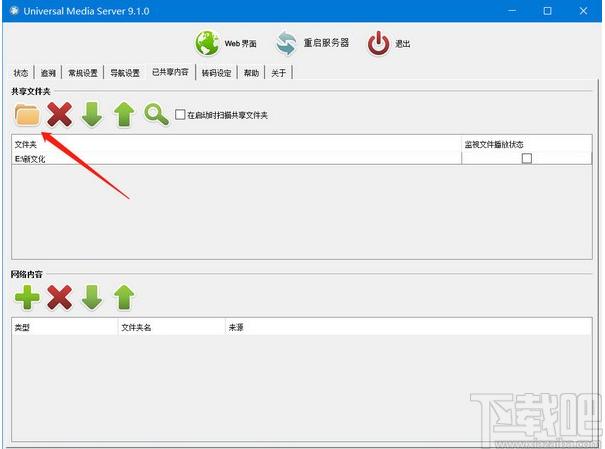
Task: Click the 监视文件播放状态 column header
Action: pyautogui.click(x=527, y=144)
